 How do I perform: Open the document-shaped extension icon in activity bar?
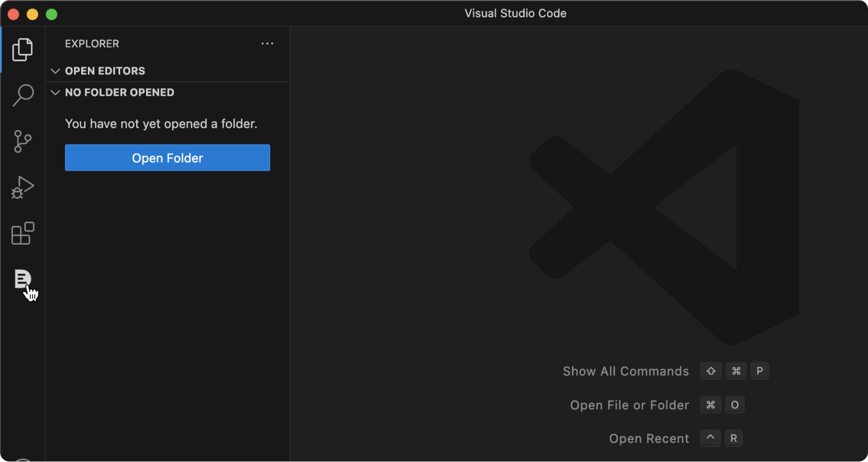23,279
